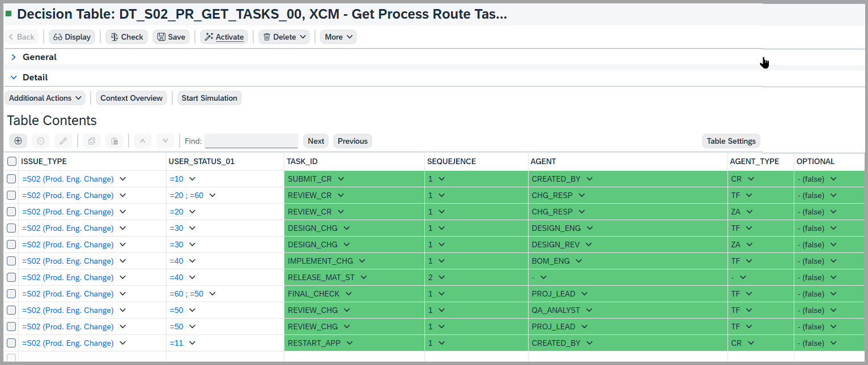Screen dimensions: 868x365
Task: Tick the select-all checkbox in table header
Action: (x=12, y=161)
